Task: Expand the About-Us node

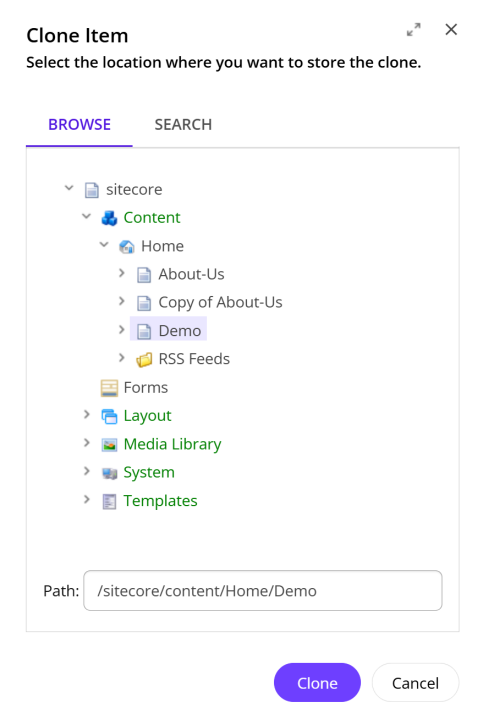Action: point(122,273)
